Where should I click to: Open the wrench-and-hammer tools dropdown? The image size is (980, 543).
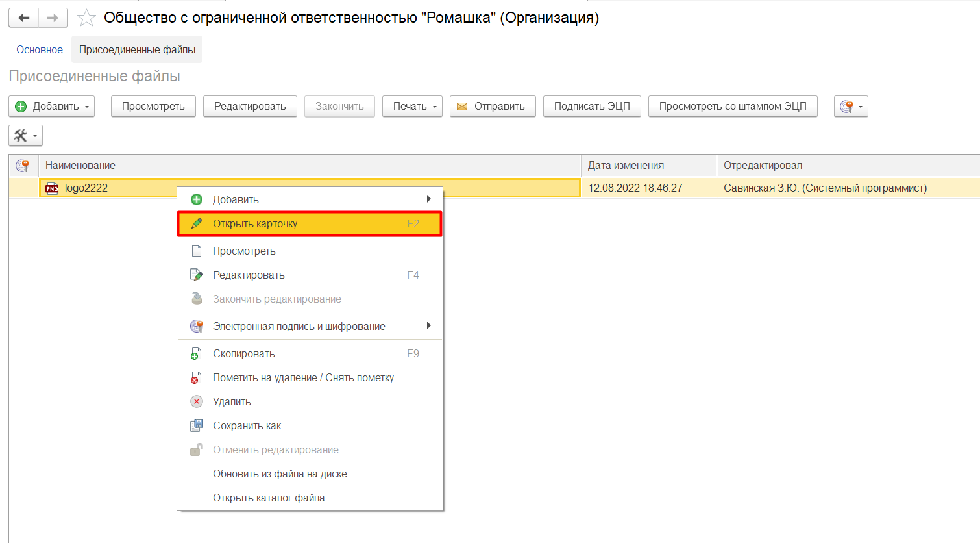click(26, 136)
